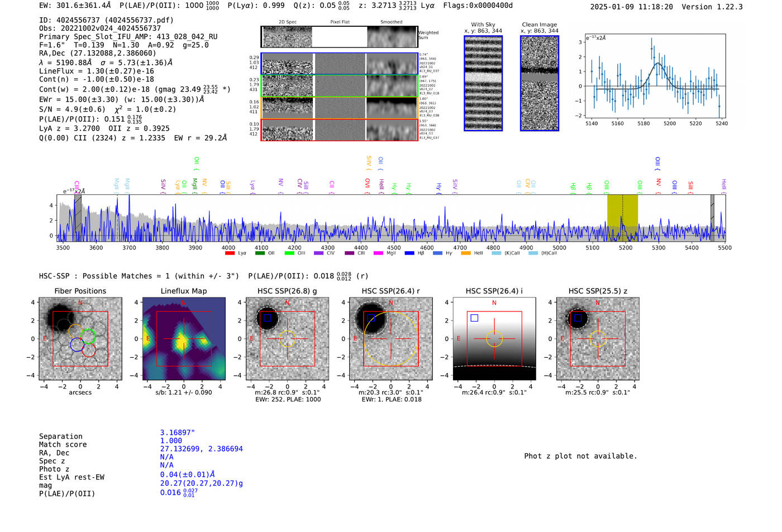Click the timestamp '2025-01-09 11:18:20'
Viewport: 782px width, 532px height.
[632, 7]
